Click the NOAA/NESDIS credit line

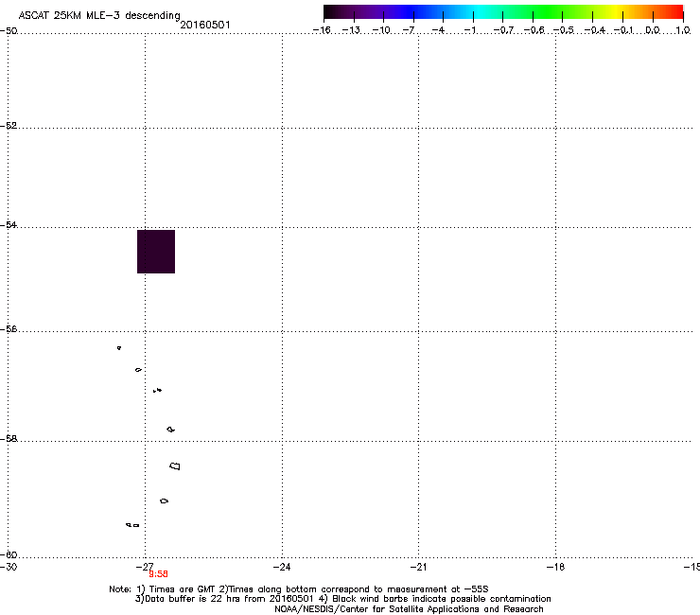click(x=409, y=609)
